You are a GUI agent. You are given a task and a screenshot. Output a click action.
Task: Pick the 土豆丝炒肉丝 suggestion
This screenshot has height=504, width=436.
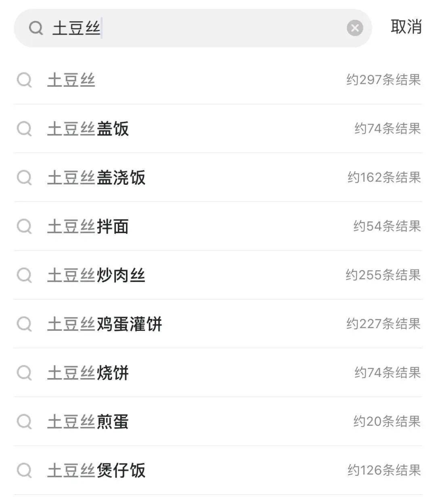pos(218,275)
